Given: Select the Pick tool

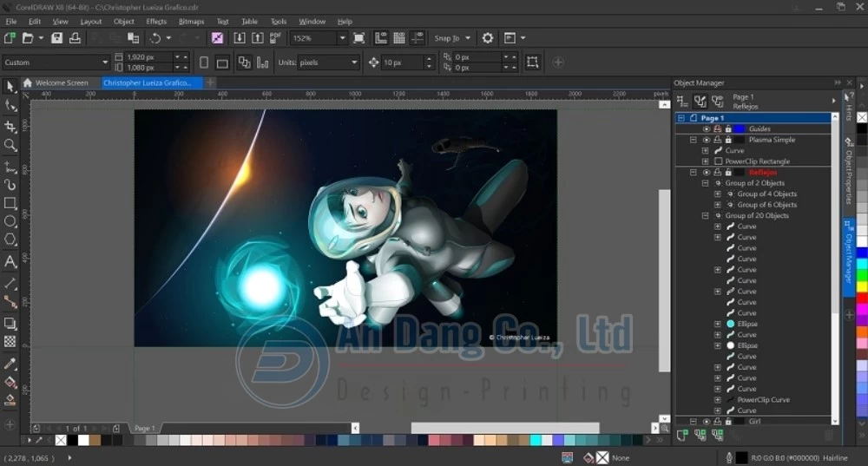Looking at the screenshot, I should 10,86.
